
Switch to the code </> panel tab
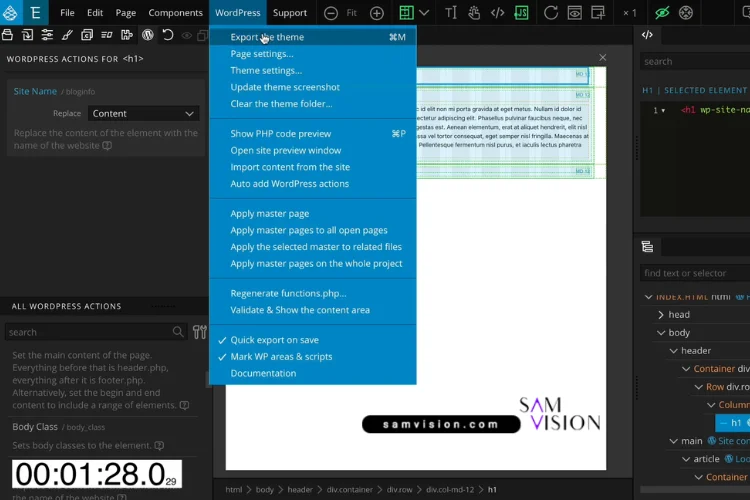coord(647,35)
